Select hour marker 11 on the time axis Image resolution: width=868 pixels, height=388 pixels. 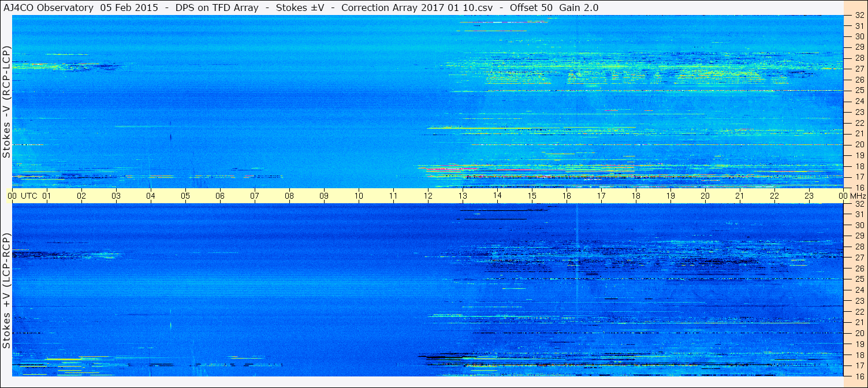click(x=393, y=196)
